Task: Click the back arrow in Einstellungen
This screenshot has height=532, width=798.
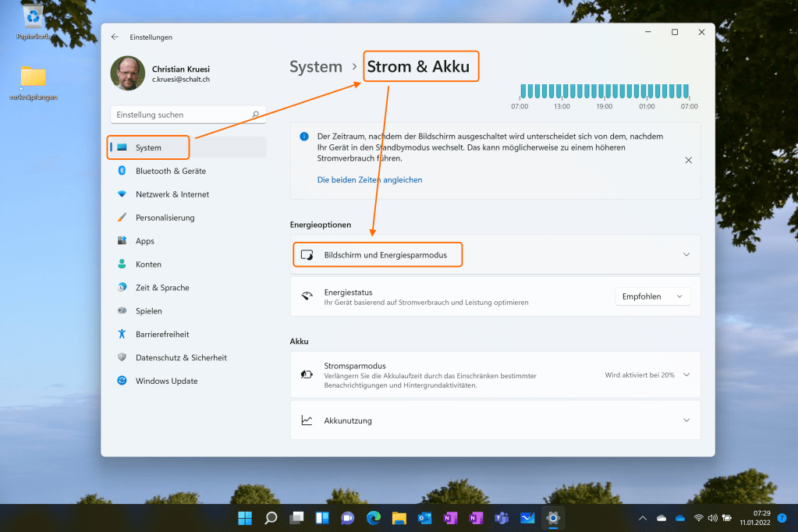Action: 115,37
